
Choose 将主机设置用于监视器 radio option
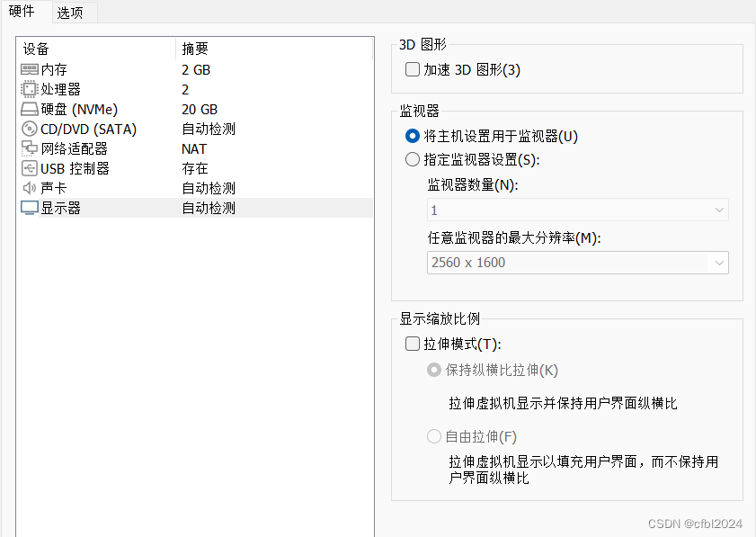point(413,136)
